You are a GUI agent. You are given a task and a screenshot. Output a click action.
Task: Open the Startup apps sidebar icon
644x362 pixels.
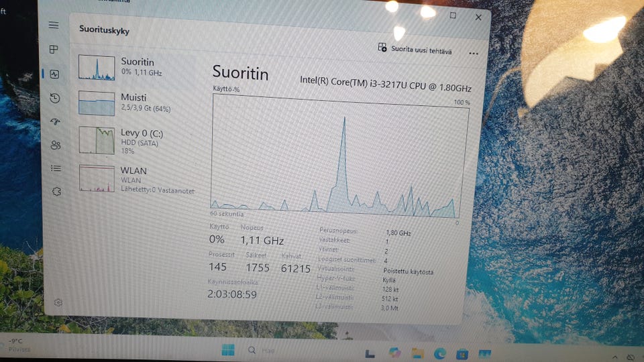coord(55,121)
